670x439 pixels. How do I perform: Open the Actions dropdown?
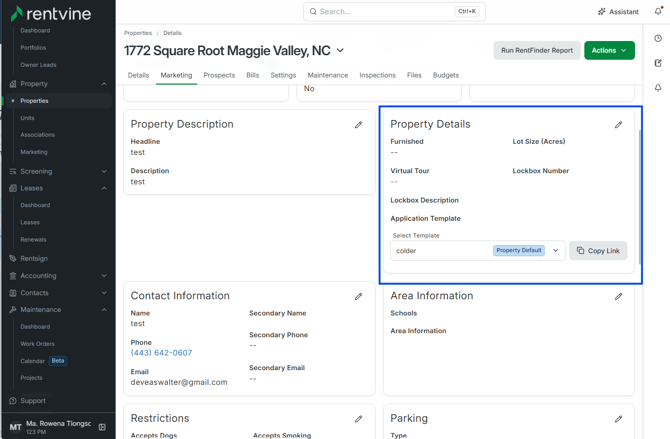tap(609, 50)
